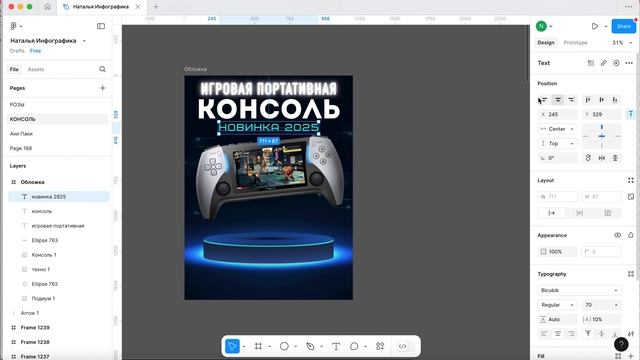Open the Top vertical constraint dropdown

pos(558,144)
